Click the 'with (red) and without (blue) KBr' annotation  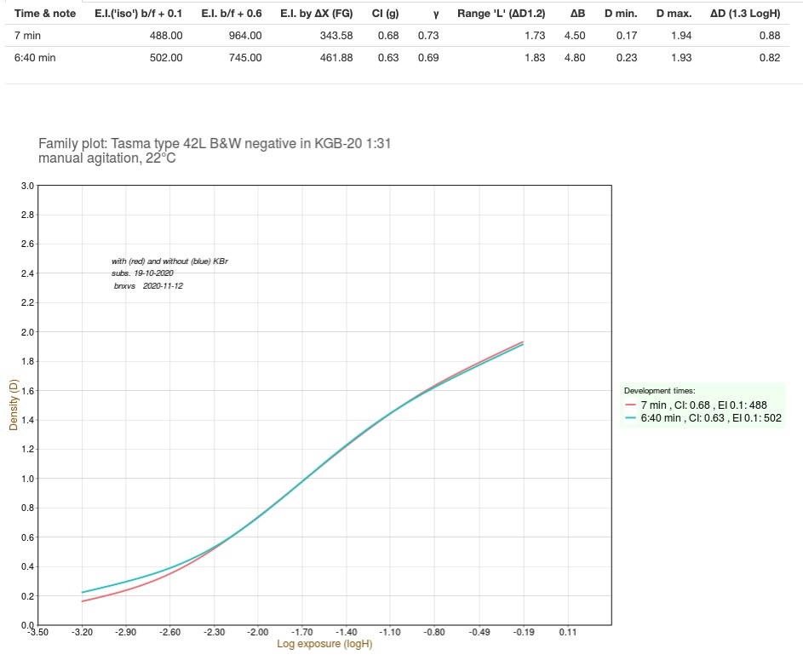pyautogui.click(x=169, y=261)
